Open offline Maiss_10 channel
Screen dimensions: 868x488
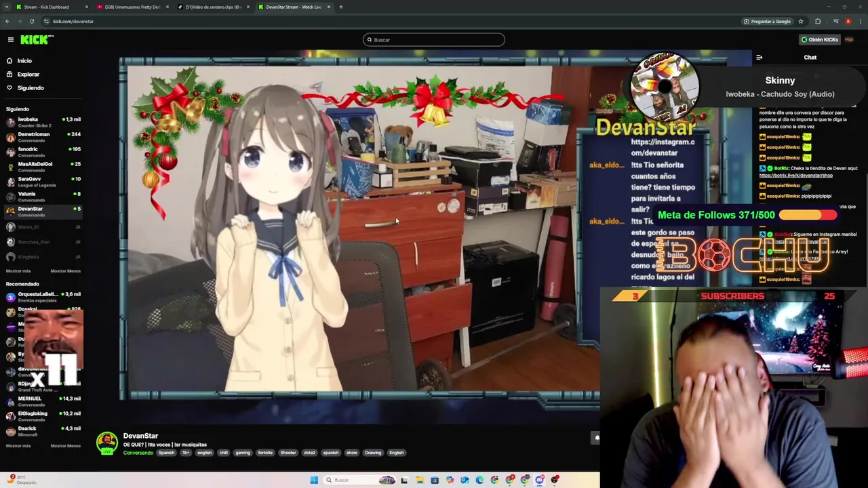point(43,227)
